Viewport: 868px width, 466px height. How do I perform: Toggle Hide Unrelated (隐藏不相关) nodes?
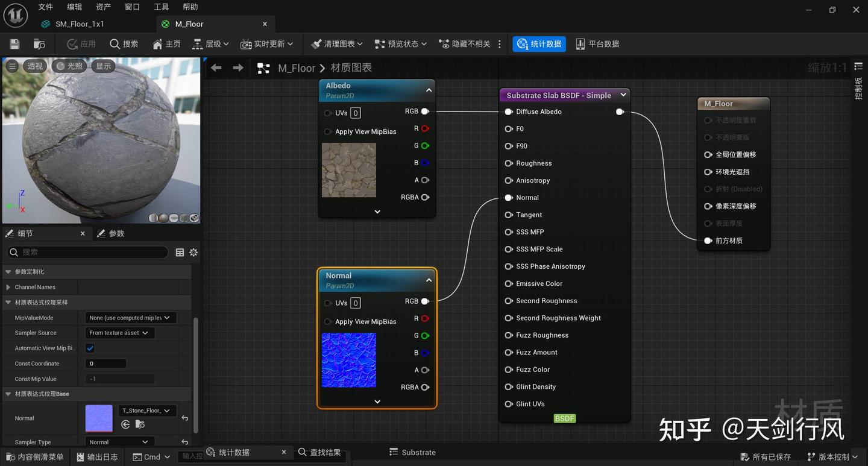pyautogui.click(x=464, y=44)
